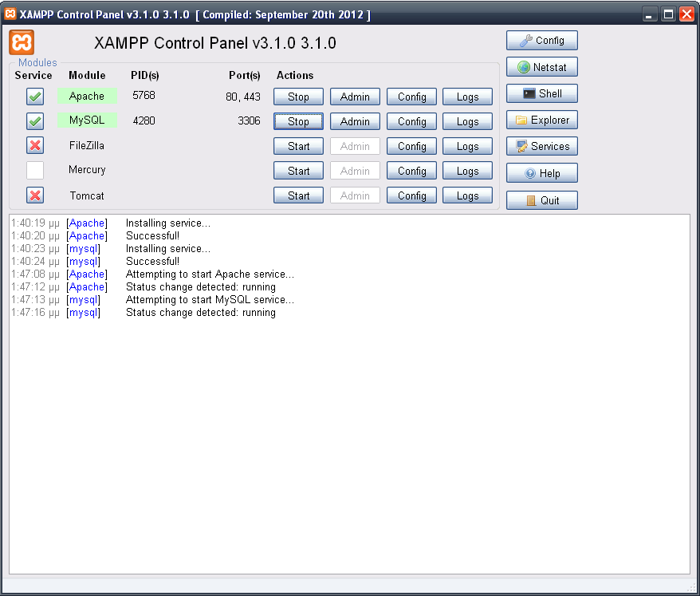700x596 pixels.
Task: Toggle the Apache service checkbox
Action: tap(35, 97)
